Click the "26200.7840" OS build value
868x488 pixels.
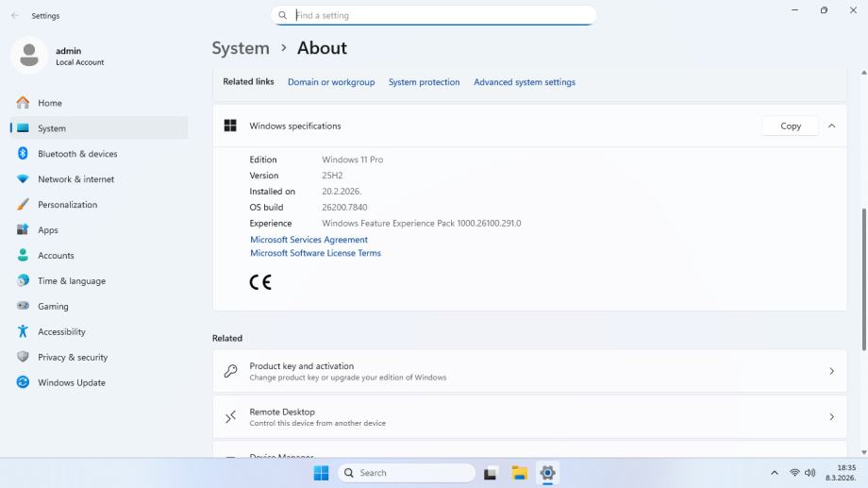coord(344,207)
